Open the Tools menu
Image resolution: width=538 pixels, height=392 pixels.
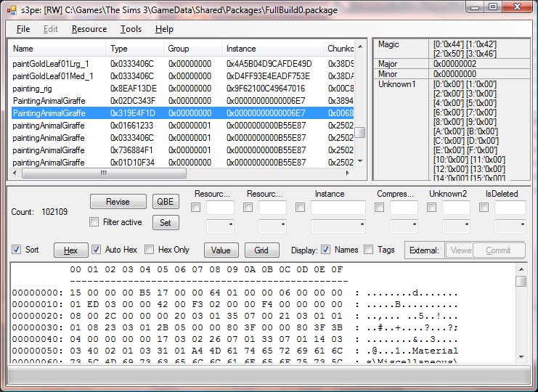(x=131, y=29)
